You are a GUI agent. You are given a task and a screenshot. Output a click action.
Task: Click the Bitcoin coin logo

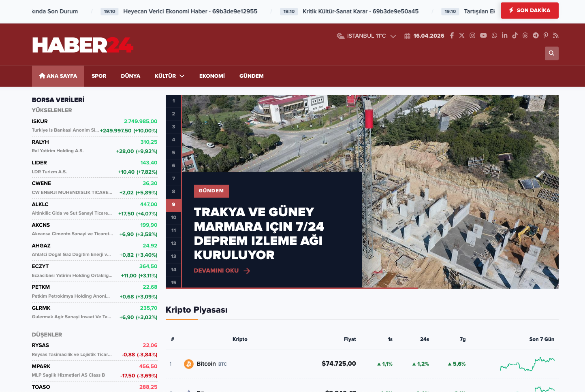(x=189, y=364)
